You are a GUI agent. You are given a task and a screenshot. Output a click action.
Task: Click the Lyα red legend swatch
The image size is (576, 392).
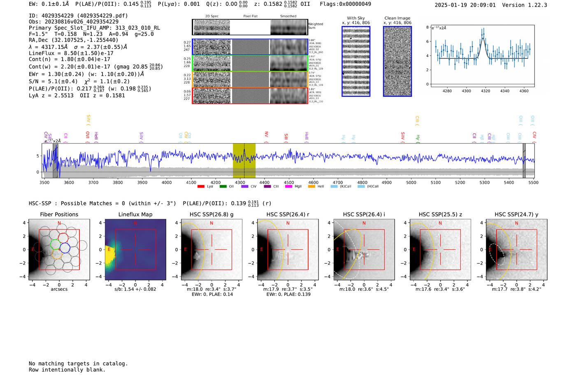[201, 186]
